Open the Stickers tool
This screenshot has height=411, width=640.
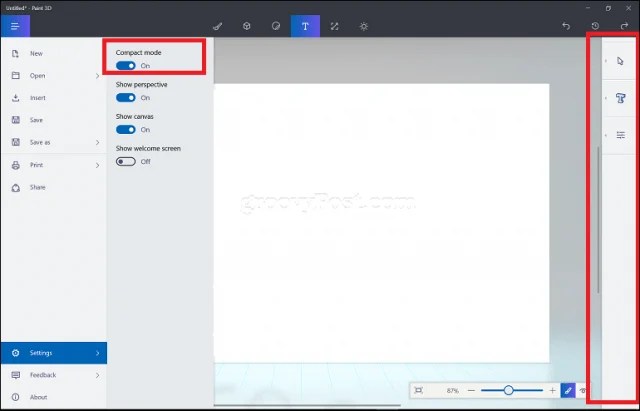276,26
